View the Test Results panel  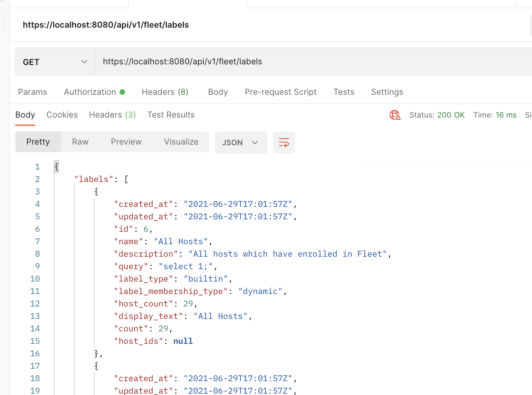171,114
